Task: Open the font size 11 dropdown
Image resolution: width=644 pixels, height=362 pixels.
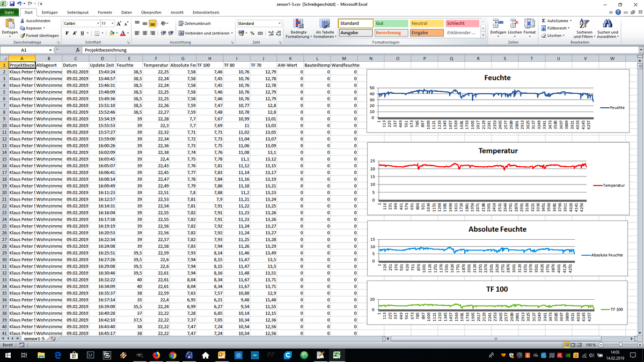Action: pyautogui.click(x=112, y=24)
